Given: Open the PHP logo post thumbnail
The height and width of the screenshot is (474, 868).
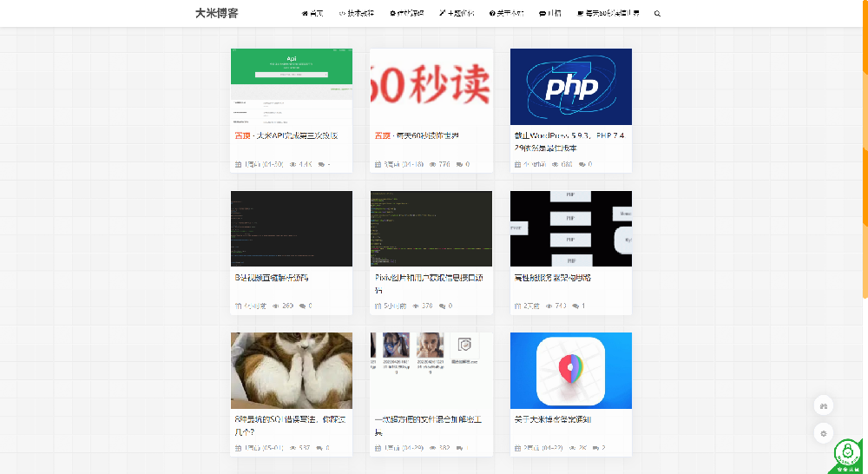Looking at the screenshot, I should [571, 87].
